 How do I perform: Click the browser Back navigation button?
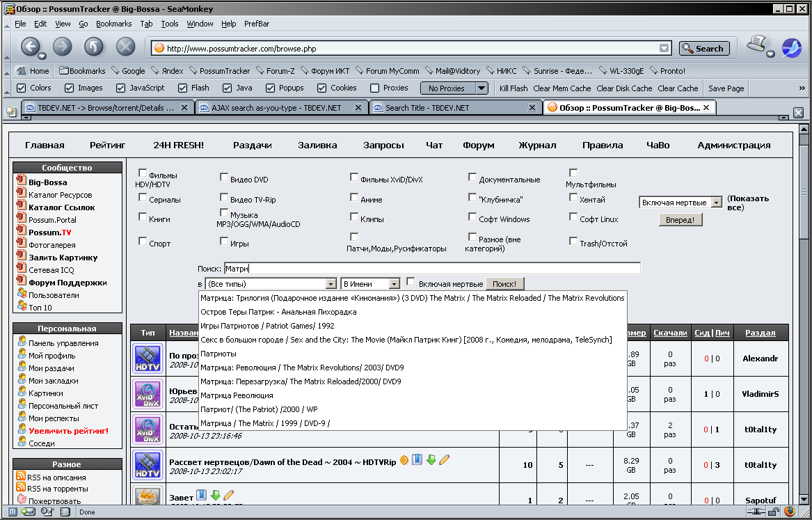point(30,47)
